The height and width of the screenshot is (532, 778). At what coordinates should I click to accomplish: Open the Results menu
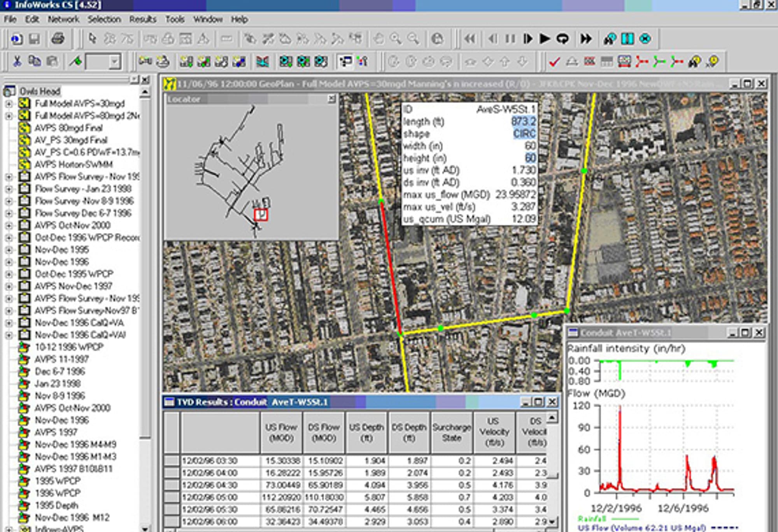point(143,19)
